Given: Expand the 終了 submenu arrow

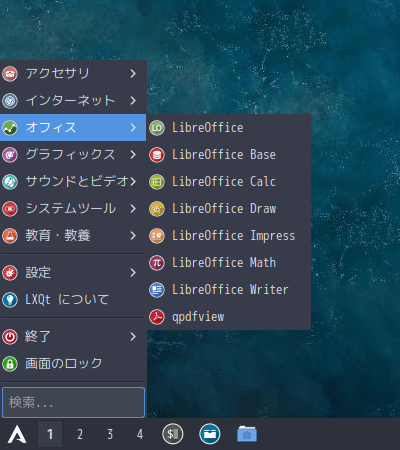Looking at the screenshot, I should click(133, 336).
